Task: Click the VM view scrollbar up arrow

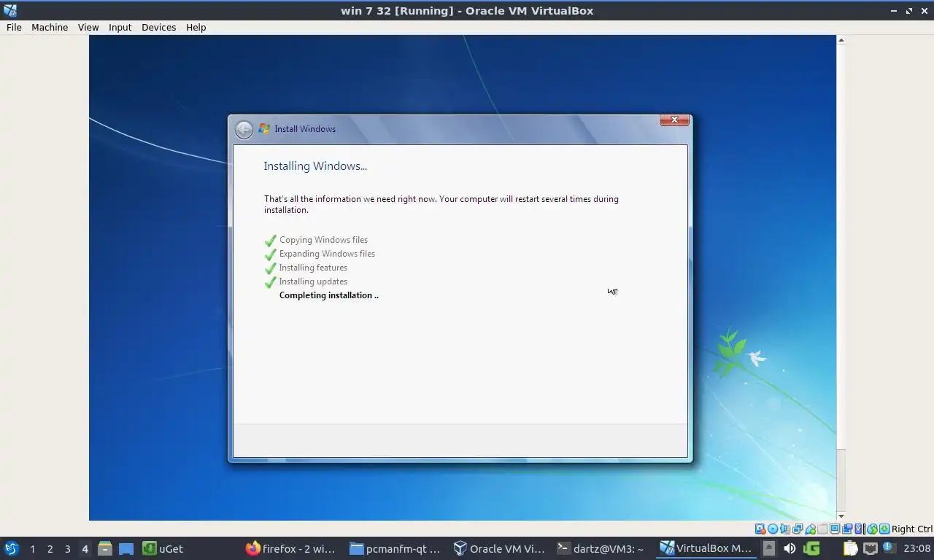Action: coord(841,40)
